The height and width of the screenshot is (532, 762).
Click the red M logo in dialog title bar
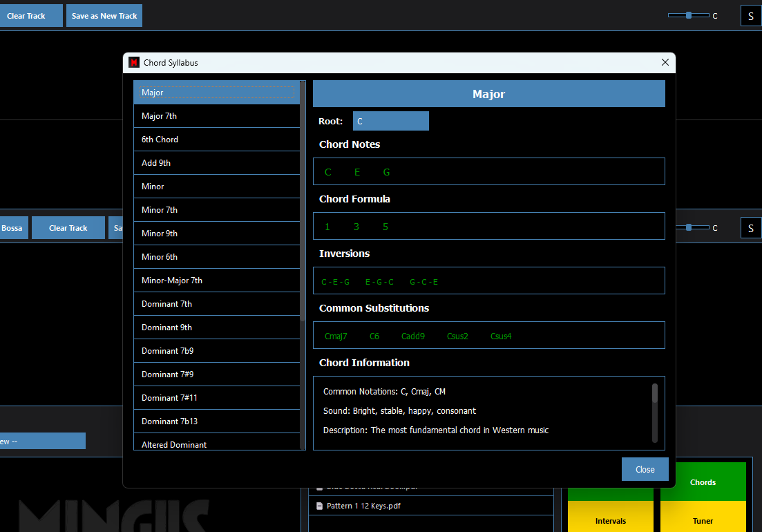click(x=134, y=63)
